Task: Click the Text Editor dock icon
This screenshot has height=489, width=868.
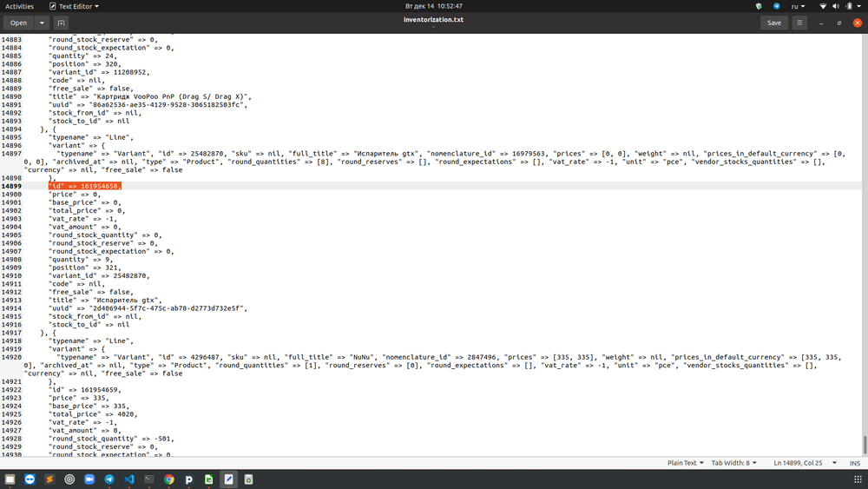Action: (228, 479)
